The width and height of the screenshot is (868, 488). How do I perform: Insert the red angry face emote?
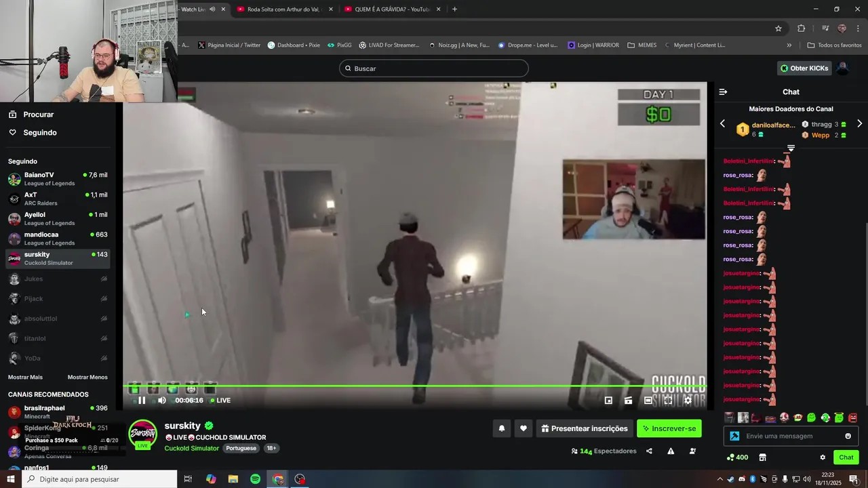coord(852,418)
